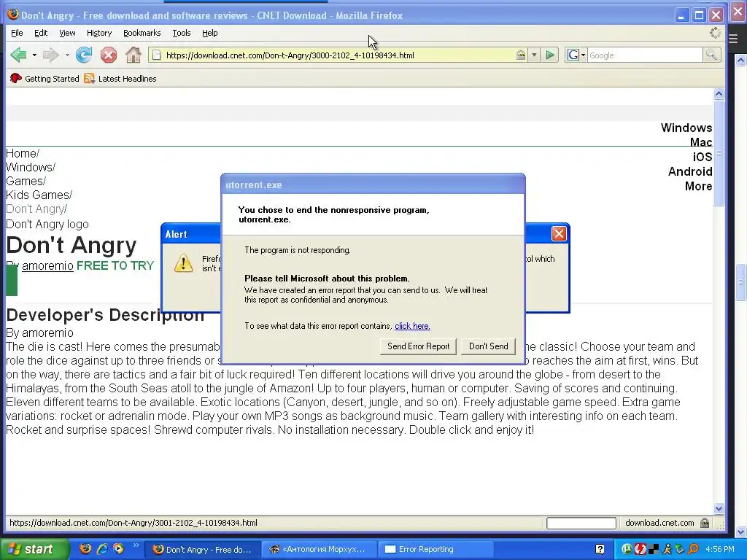Click the taskbar clock showing 4:56 PM
The height and width of the screenshot is (560, 747).
(x=720, y=550)
